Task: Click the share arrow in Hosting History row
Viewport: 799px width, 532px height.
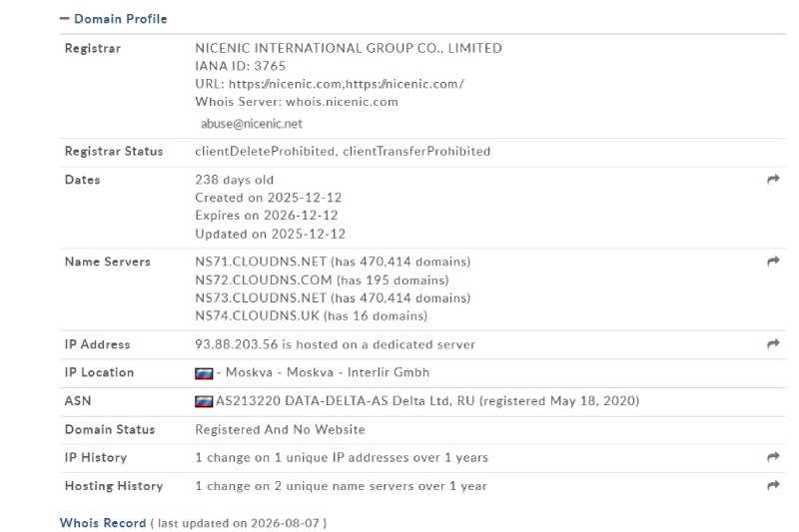Action: tap(773, 485)
